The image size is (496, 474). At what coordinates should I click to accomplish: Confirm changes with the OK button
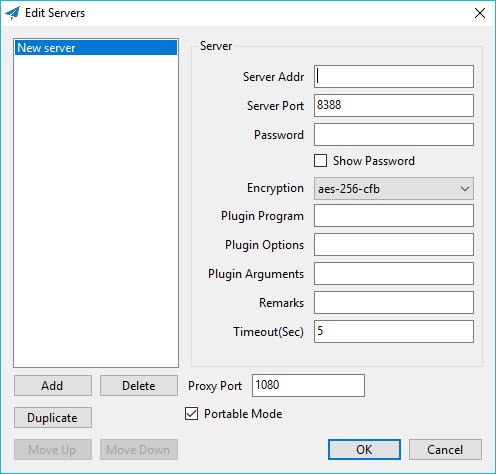click(x=364, y=450)
